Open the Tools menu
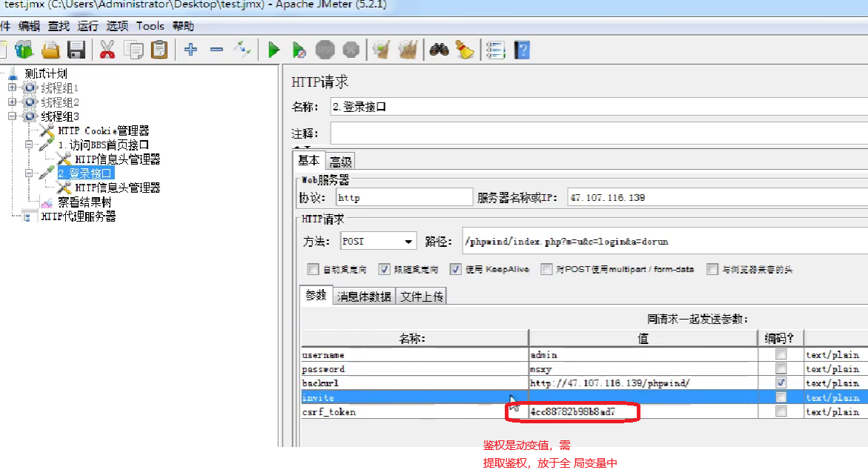The width and height of the screenshot is (868, 470). pyautogui.click(x=150, y=26)
